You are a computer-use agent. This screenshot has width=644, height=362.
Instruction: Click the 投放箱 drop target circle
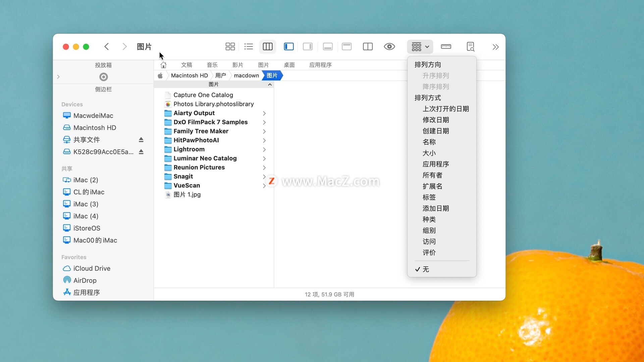pyautogui.click(x=103, y=77)
